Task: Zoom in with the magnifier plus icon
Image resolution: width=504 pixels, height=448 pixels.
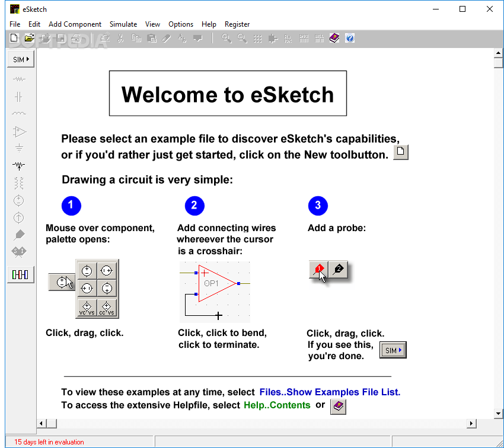Action: [x=227, y=39]
